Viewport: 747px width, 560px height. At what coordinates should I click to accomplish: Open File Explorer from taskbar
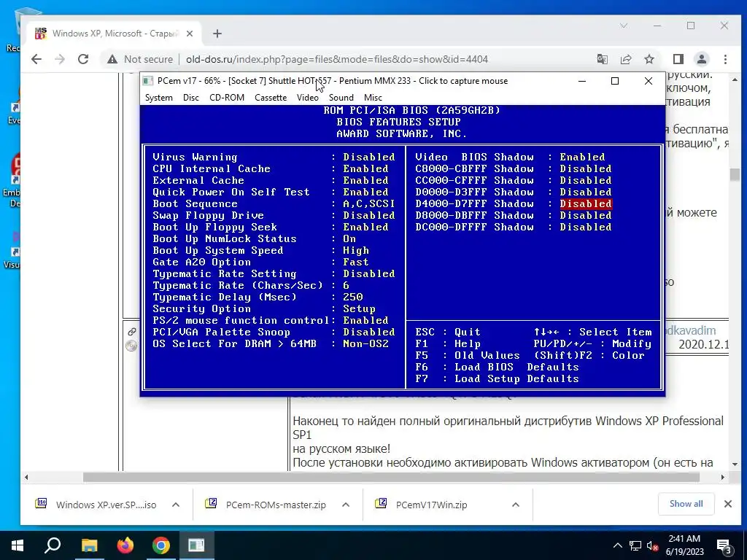[x=89, y=545]
